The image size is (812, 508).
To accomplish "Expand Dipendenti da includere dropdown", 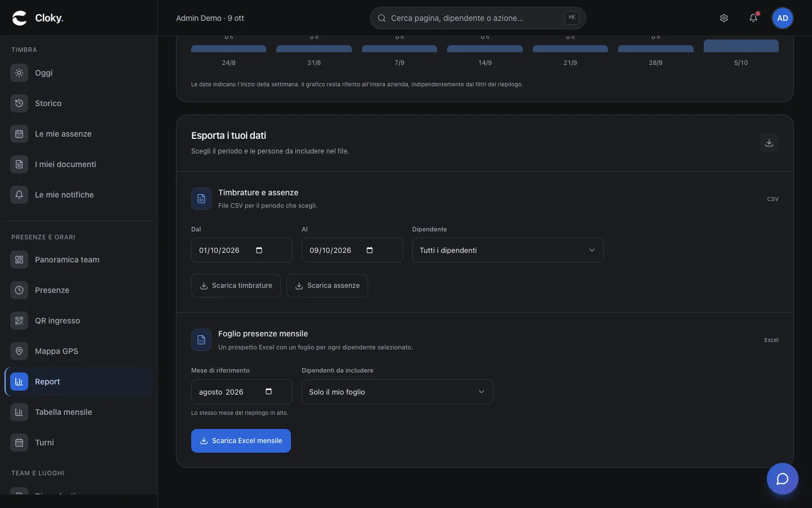I will 398,392.
